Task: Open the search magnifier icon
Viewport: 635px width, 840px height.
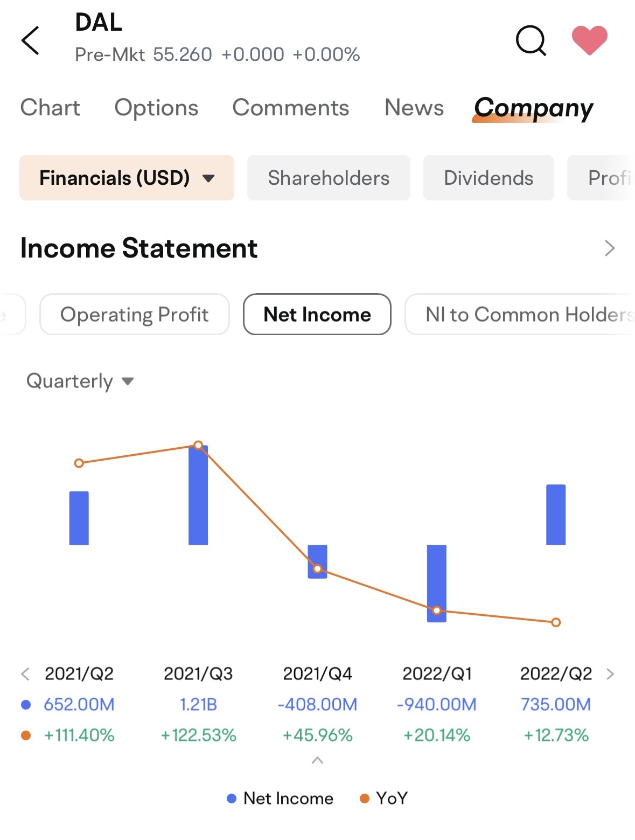Action: [x=531, y=40]
